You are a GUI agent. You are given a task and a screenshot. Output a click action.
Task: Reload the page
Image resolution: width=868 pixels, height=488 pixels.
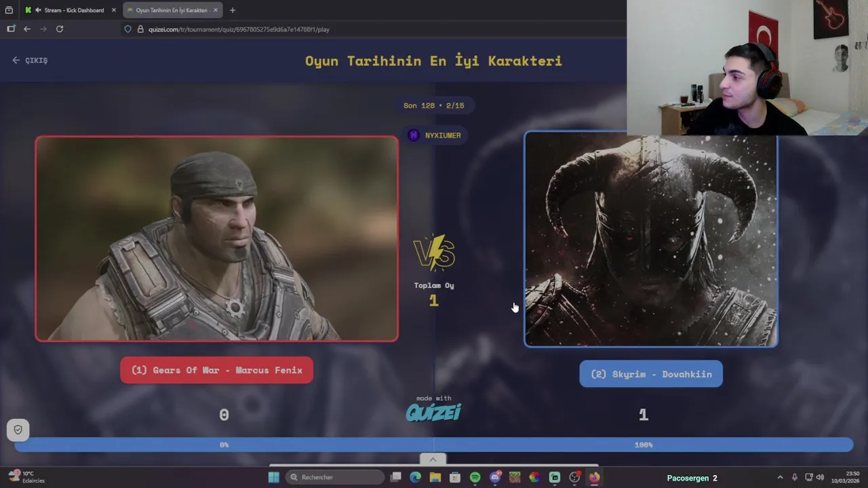point(60,29)
